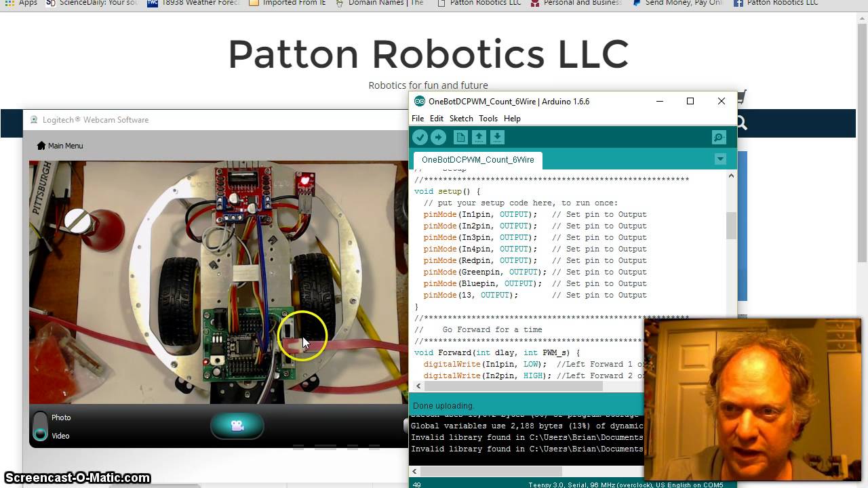The width and height of the screenshot is (868, 488).
Task: Click the code editor scroll up arrow
Action: [x=731, y=176]
